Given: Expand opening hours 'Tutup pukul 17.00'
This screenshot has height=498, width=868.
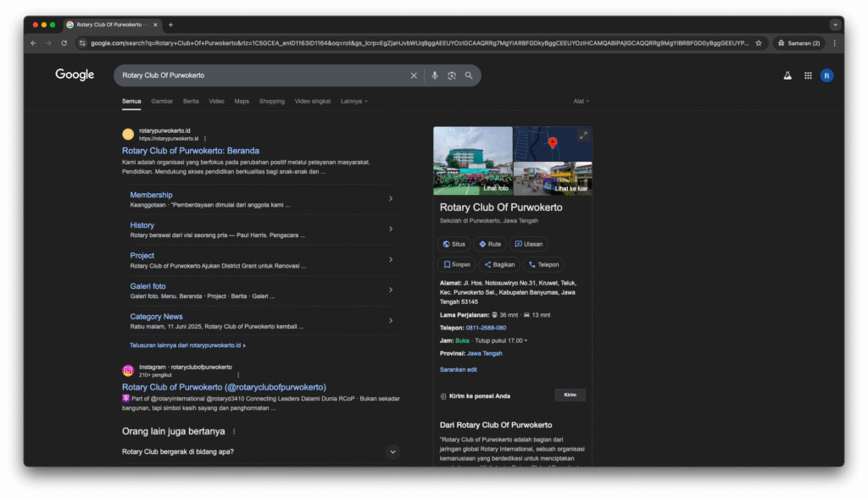Looking at the screenshot, I should pos(526,340).
